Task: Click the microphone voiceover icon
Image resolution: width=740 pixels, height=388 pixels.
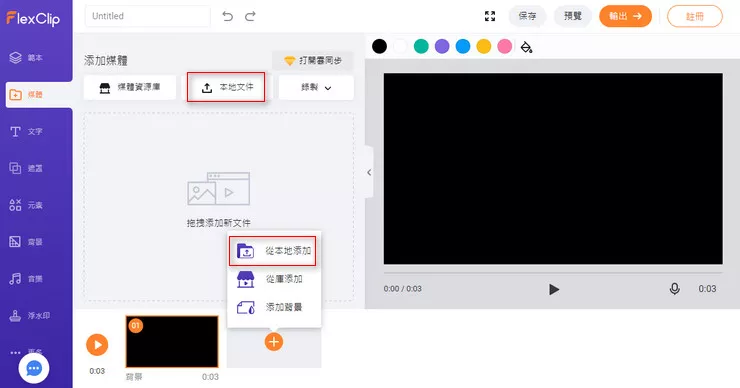Action: [675, 289]
